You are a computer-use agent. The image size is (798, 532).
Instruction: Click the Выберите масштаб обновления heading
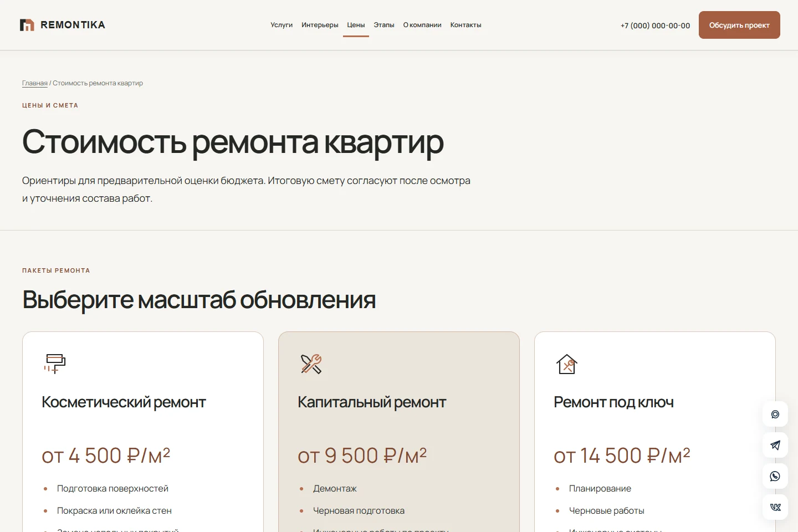click(x=199, y=300)
